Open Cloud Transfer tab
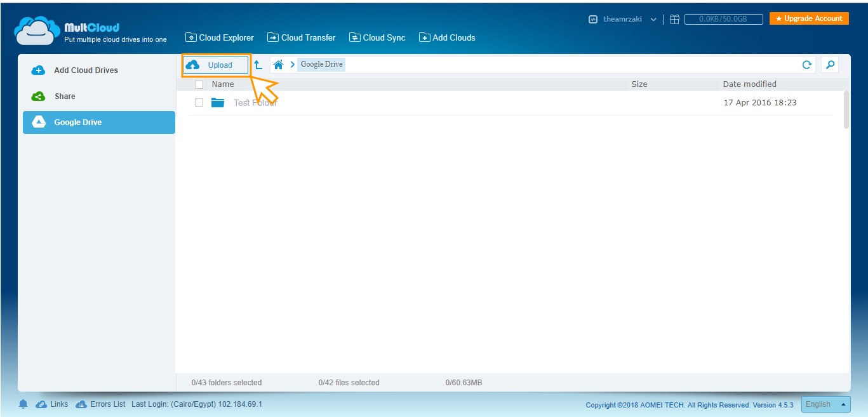868x417 pixels. [302, 37]
